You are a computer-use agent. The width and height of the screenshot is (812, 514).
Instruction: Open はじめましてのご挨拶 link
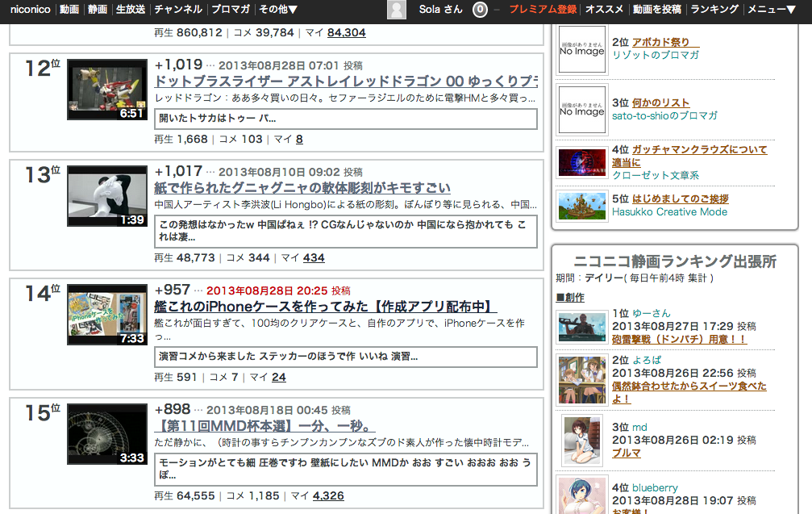pyautogui.click(x=680, y=199)
